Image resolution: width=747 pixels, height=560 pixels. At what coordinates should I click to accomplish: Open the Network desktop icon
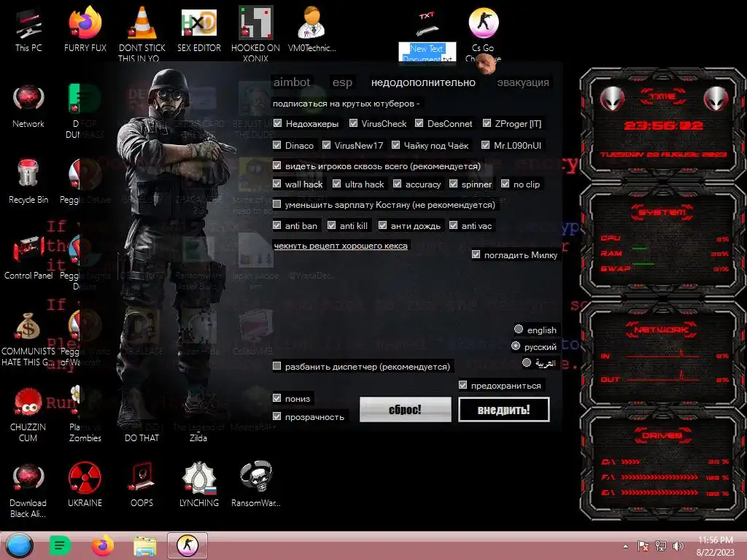pos(28,106)
